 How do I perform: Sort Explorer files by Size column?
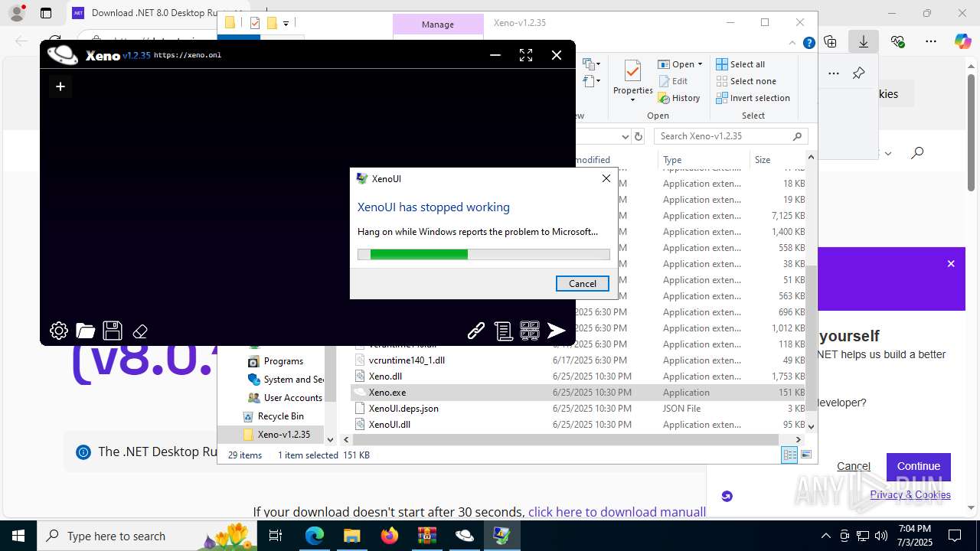[776, 160]
